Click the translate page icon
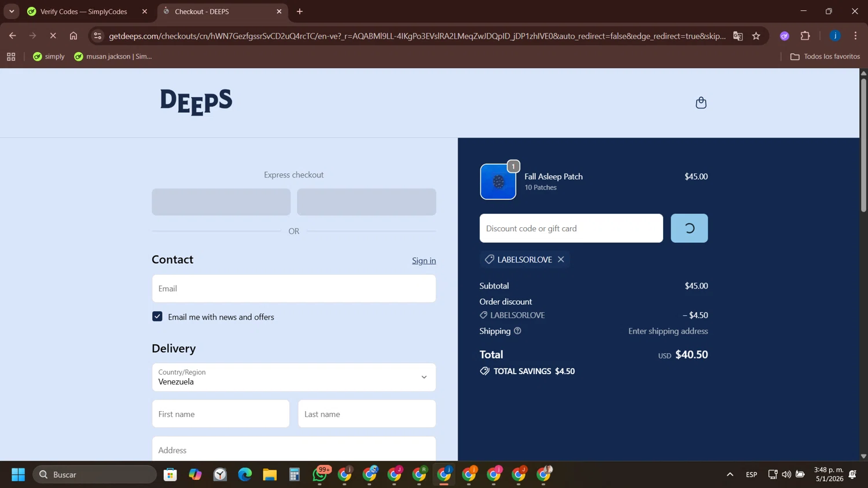 tap(738, 36)
